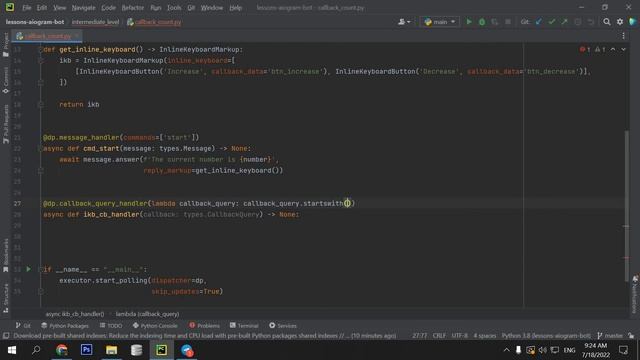Change CRLF line separator in status bar
Image resolution: width=640 pixels, height=360 pixels.
[439, 336]
